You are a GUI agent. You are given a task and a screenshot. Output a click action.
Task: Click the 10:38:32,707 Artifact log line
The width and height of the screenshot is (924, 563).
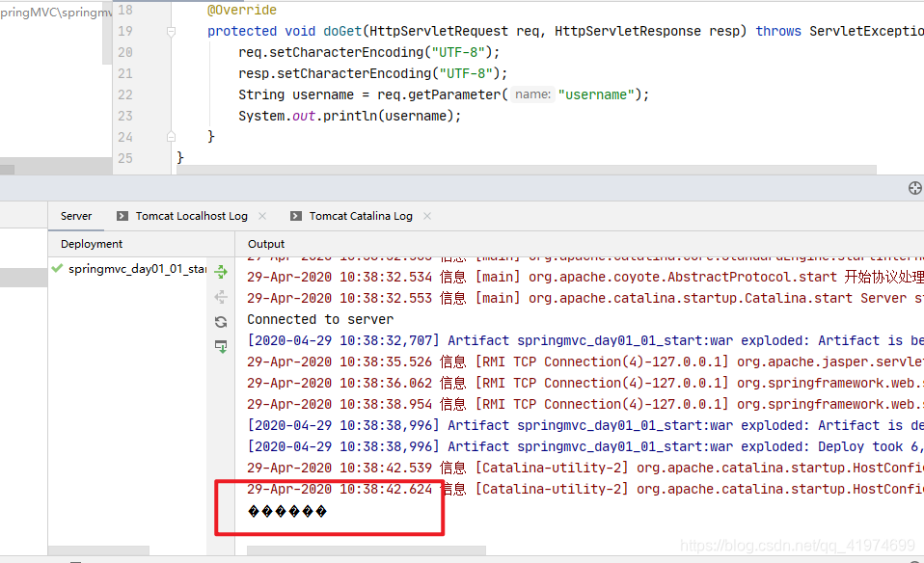(585, 340)
